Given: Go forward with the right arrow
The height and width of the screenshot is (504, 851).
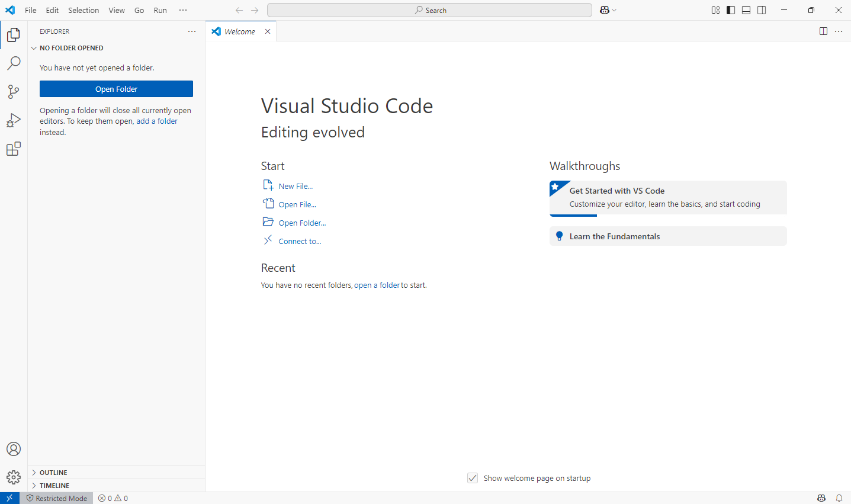Looking at the screenshot, I should [255, 10].
